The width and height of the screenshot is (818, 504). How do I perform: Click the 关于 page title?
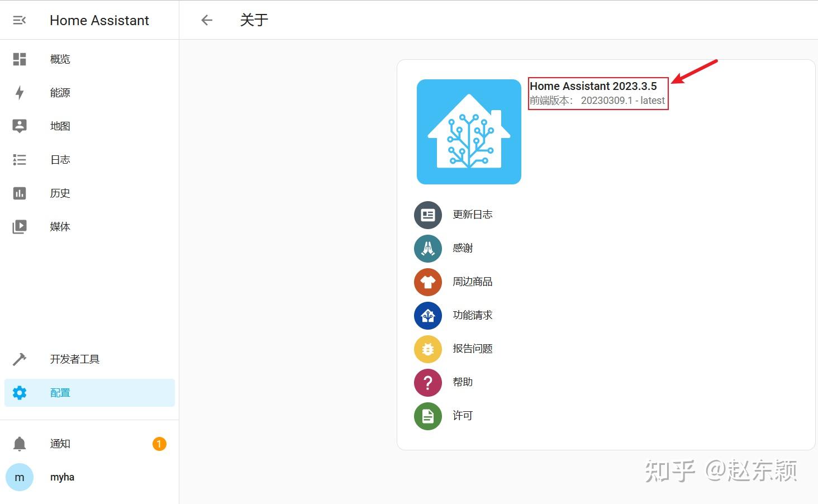click(x=254, y=20)
